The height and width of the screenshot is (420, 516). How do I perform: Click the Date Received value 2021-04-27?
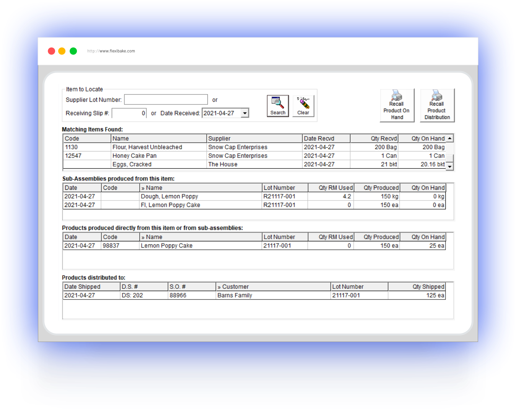pyautogui.click(x=219, y=113)
